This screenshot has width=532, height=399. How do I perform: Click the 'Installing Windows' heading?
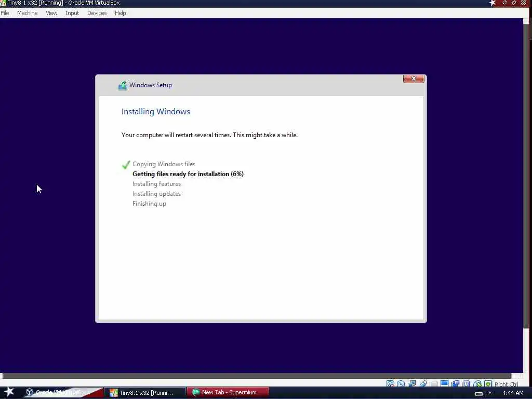[156, 112]
